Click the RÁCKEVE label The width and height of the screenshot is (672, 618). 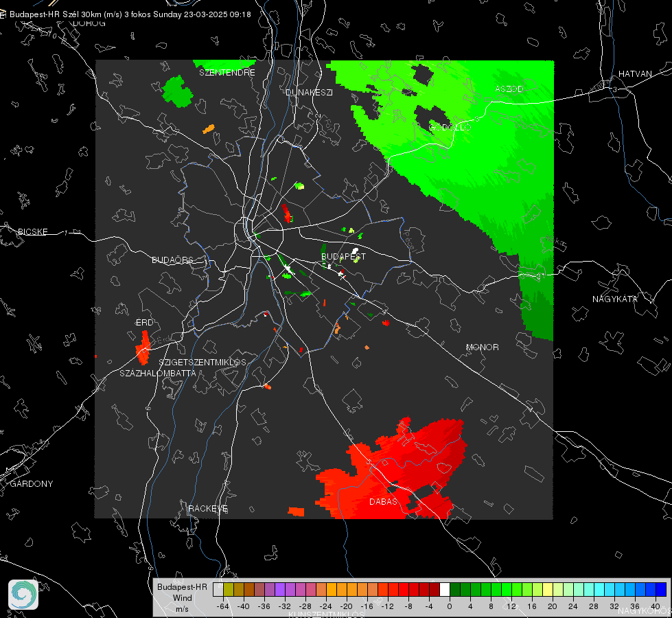point(208,508)
